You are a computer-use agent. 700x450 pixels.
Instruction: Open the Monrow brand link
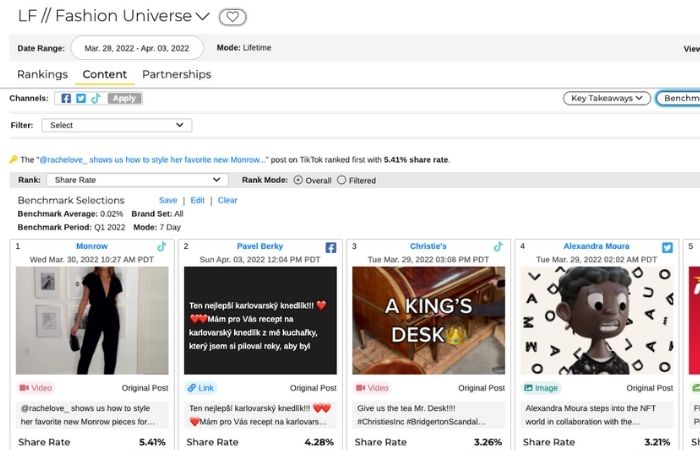click(92, 246)
